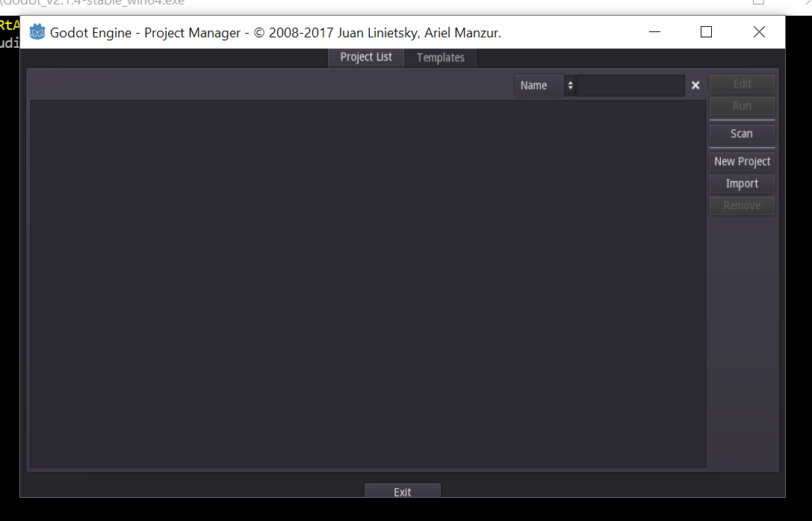The image size is (812, 521).
Task: Click the Exit button
Action: click(402, 491)
